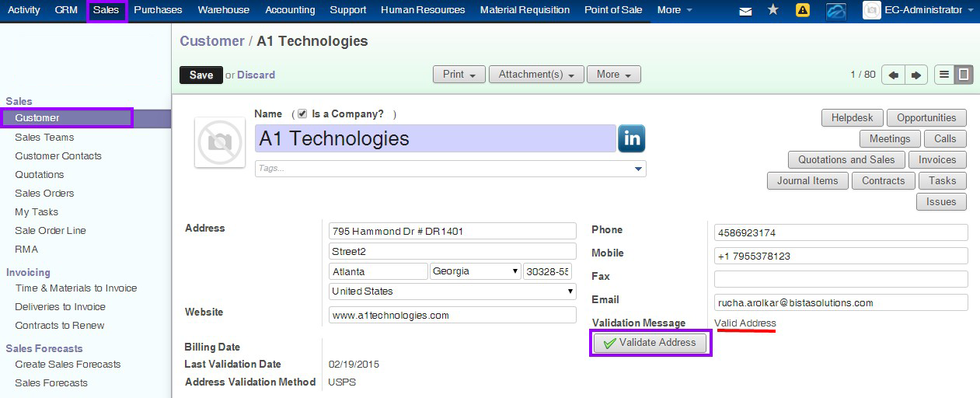This screenshot has width=980, height=398.
Task: Open the Activity menu
Action: [23, 10]
